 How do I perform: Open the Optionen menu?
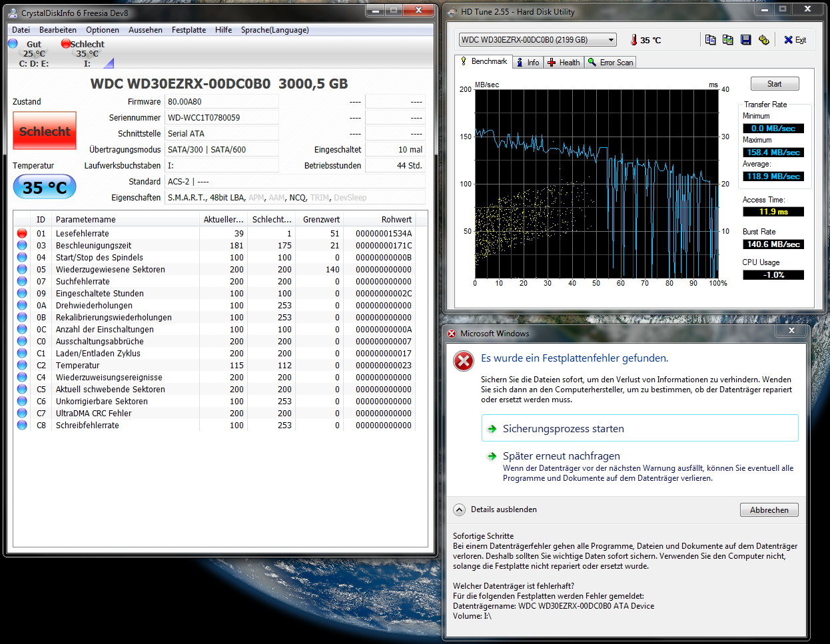pos(103,30)
